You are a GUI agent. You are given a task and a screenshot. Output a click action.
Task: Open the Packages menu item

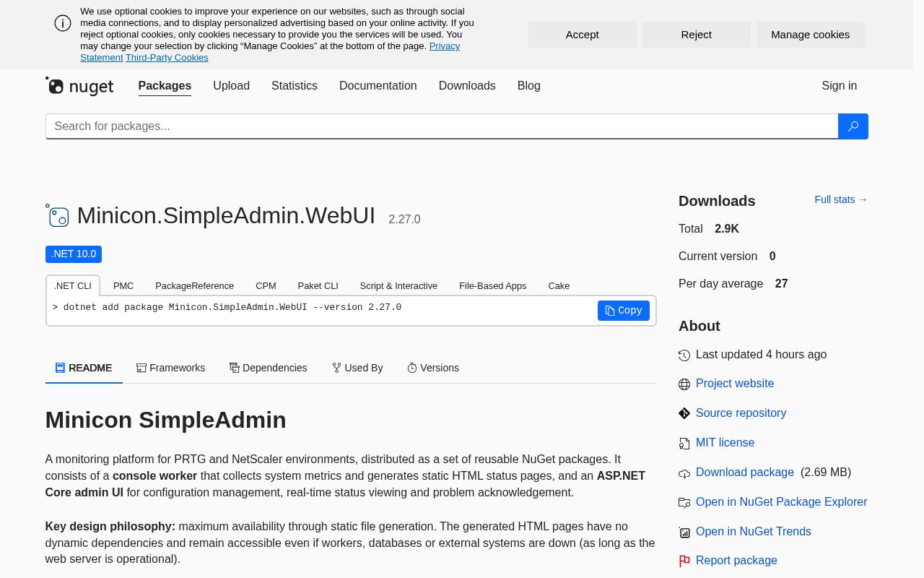(165, 86)
